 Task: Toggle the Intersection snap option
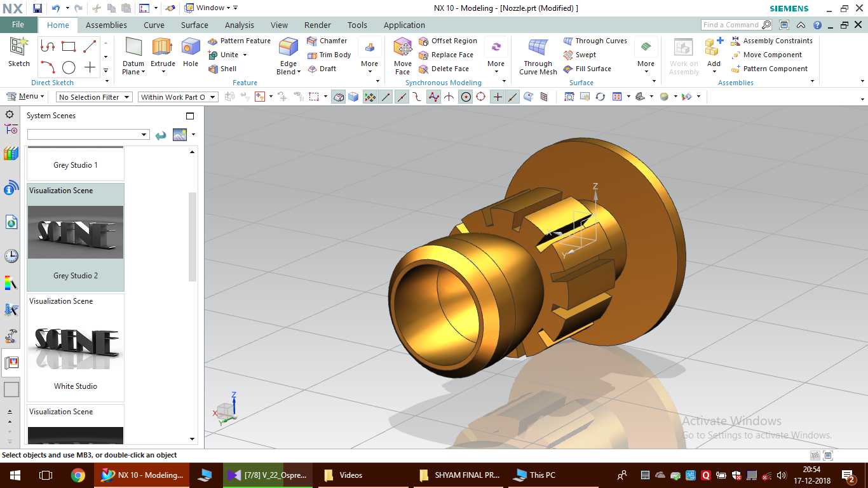click(x=449, y=97)
